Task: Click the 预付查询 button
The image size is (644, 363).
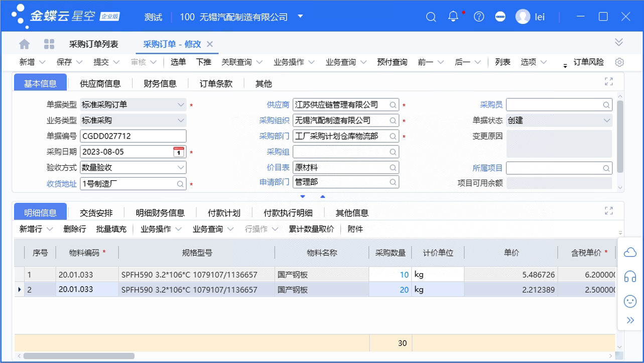Action: coord(392,62)
